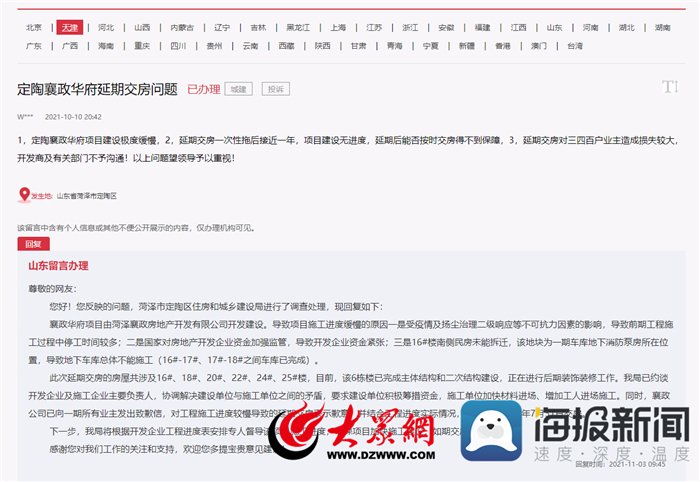Select the 重庆 link
The height and width of the screenshot is (482, 700).
point(142,46)
